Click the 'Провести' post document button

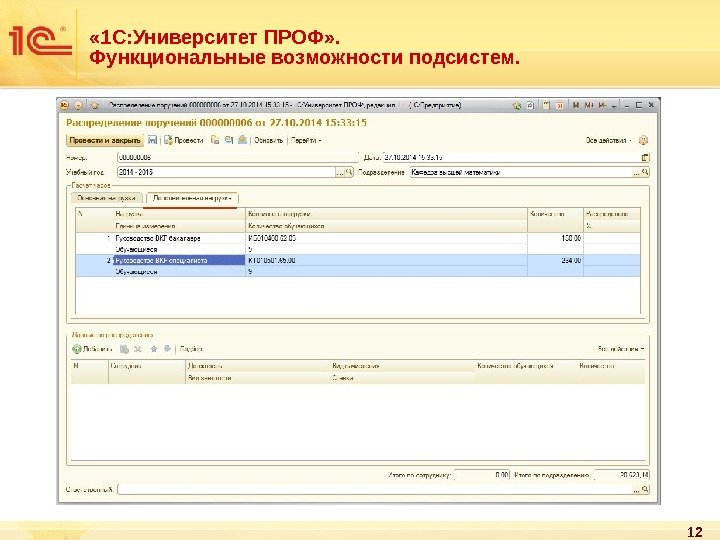tap(184, 140)
